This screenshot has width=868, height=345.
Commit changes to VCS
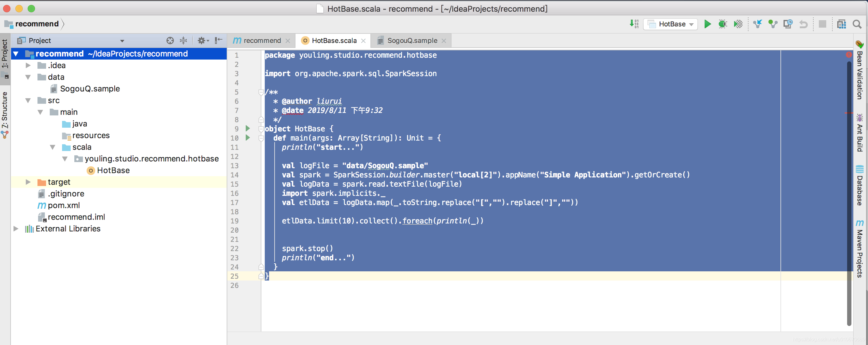tap(773, 24)
